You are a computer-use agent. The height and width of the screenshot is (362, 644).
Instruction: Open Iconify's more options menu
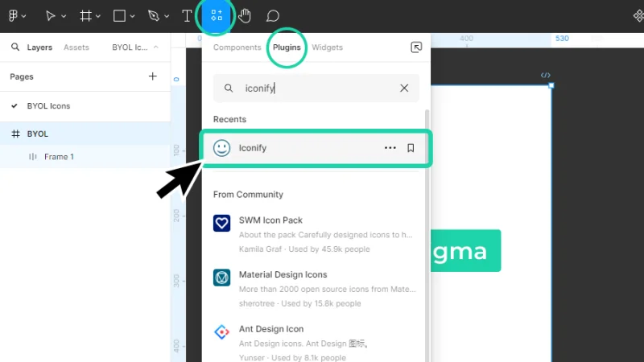[x=390, y=148]
